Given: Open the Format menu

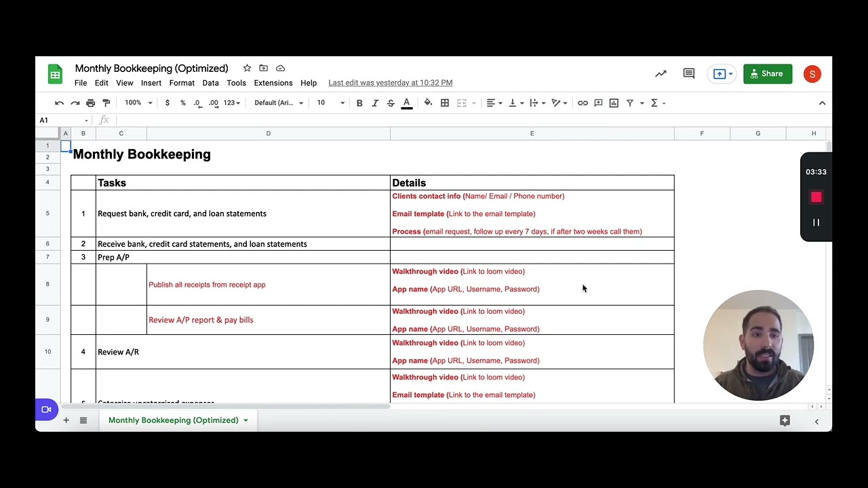Looking at the screenshot, I should tap(182, 83).
